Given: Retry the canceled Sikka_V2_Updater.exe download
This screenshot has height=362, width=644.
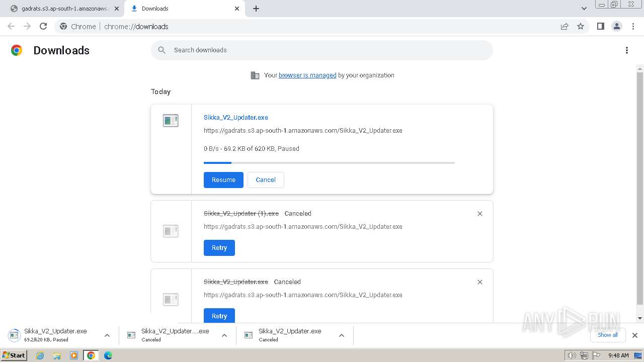Looking at the screenshot, I should tap(219, 316).
